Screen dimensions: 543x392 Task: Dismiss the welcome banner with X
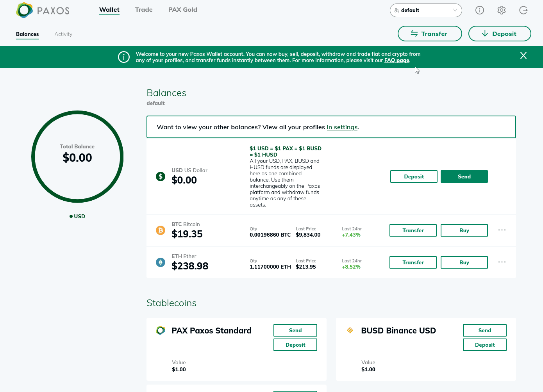tap(523, 55)
